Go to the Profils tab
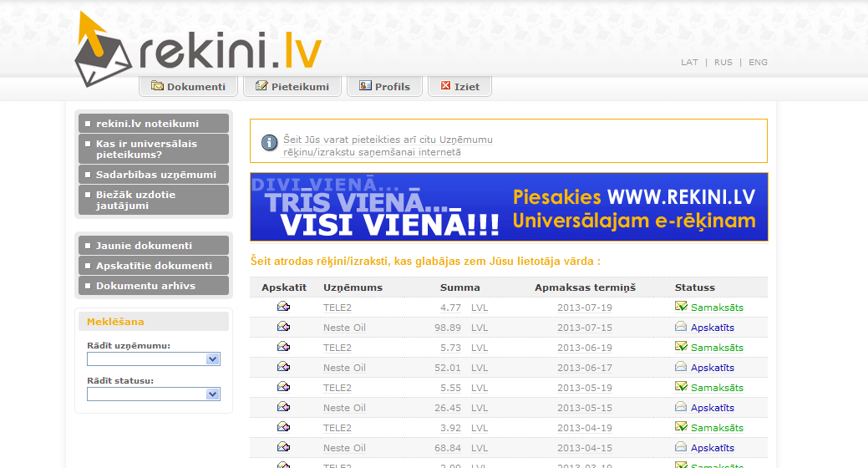Viewport: 868px width, 468px height. click(x=385, y=86)
